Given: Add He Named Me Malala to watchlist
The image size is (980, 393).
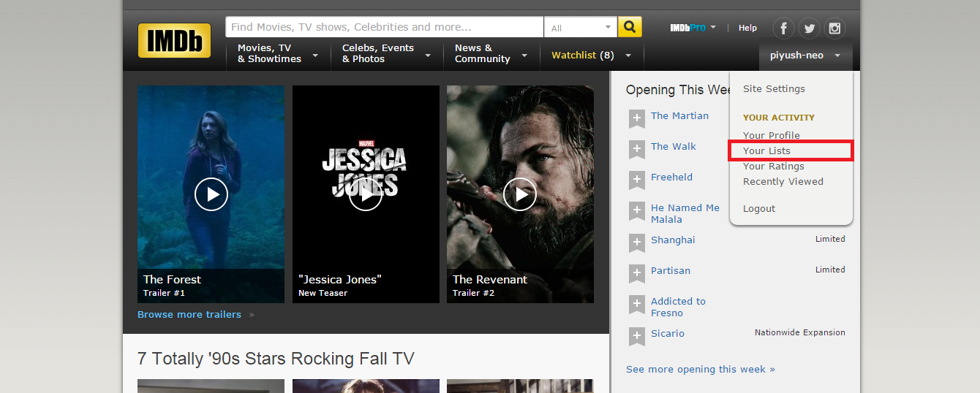Looking at the screenshot, I should (637, 213).
